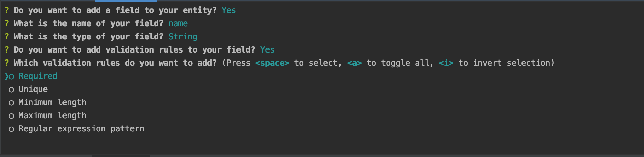Screen dimensions: 644x157
Task: Click the question mark before 'add validation rules to your field'
Action: coord(7,50)
